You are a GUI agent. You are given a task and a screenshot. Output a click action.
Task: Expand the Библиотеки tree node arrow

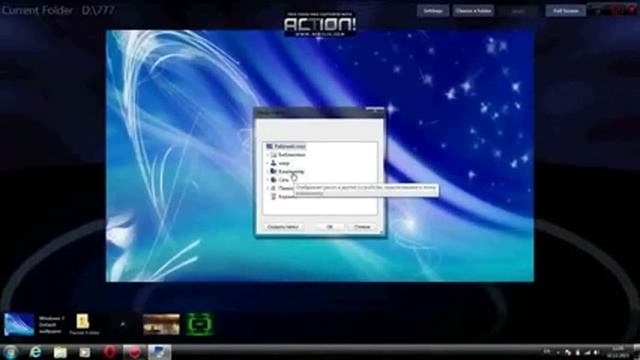point(268,155)
